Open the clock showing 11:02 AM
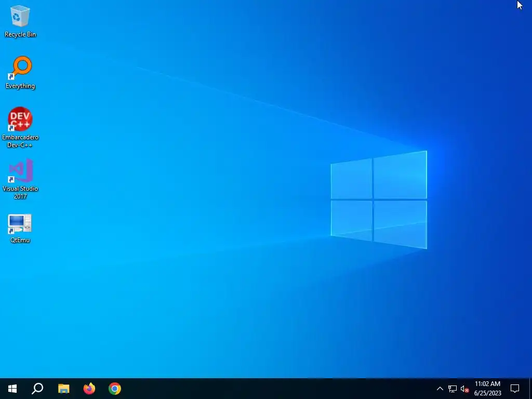The height and width of the screenshot is (399, 532). pos(487,389)
